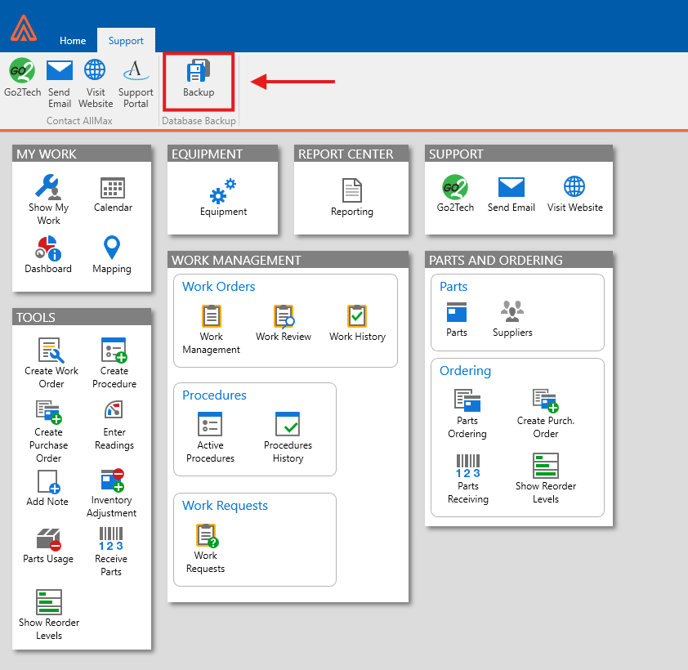This screenshot has width=688, height=670.
Task: Click the PARTS AND ORDERING header
Action: point(519,260)
